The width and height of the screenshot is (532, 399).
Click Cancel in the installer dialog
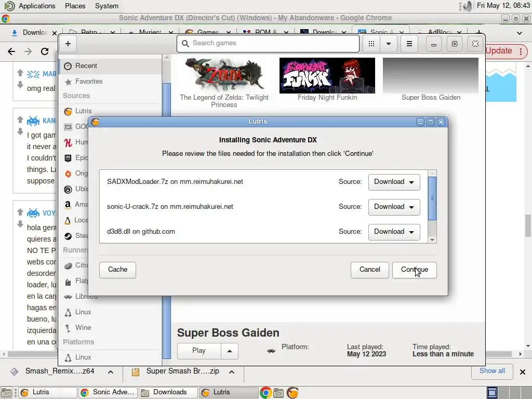click(369, 270)
